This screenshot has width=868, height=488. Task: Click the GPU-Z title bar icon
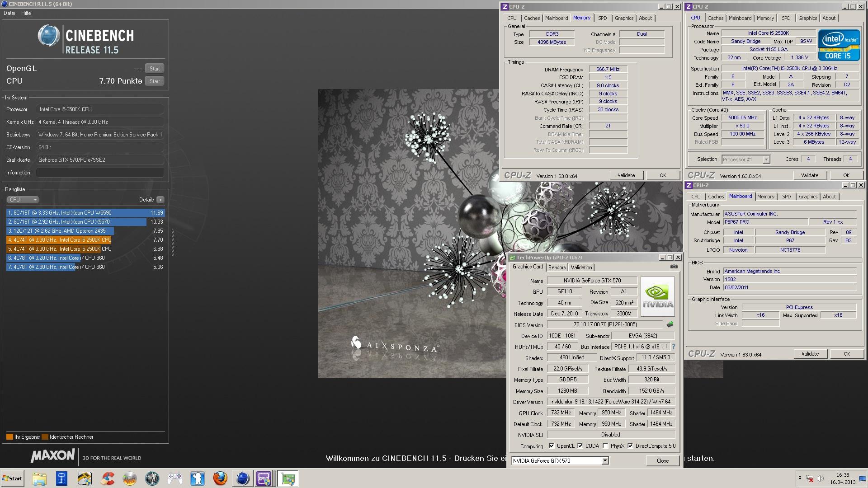pyautogui.click(x=512, y=258)
